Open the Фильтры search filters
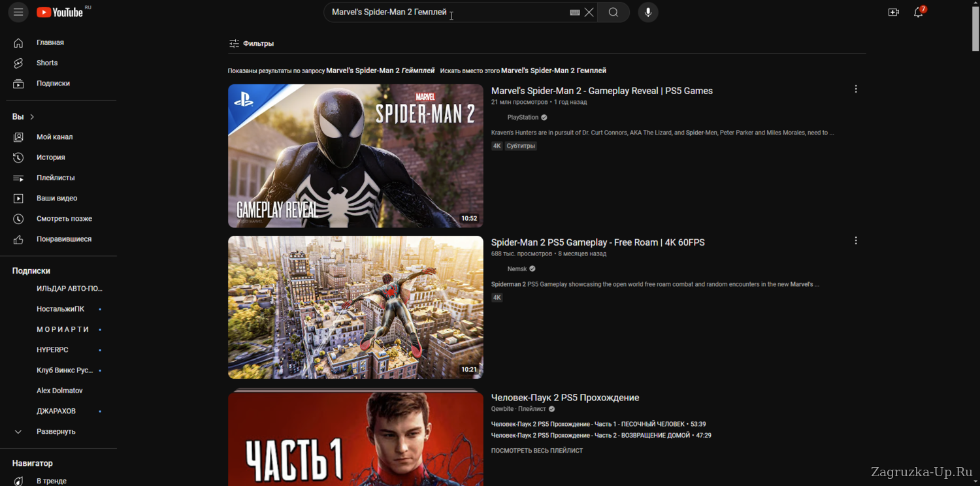Screen dimensions: 980x486 click(252, 44)
